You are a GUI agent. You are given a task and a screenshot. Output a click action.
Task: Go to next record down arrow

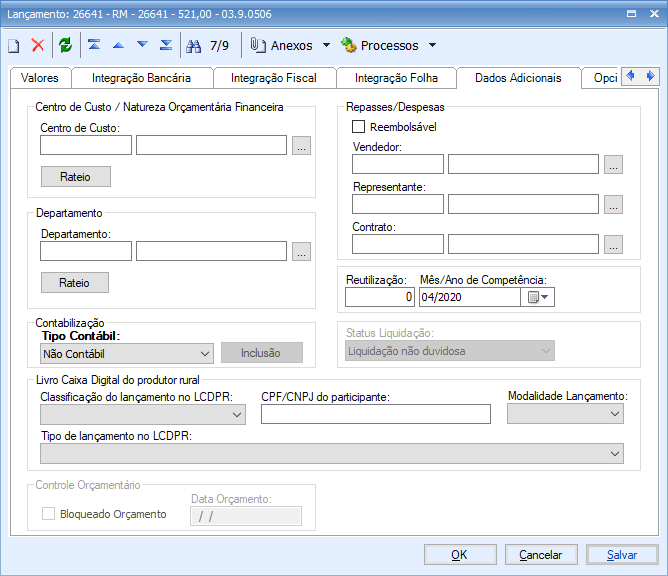(x=142, y=44)
